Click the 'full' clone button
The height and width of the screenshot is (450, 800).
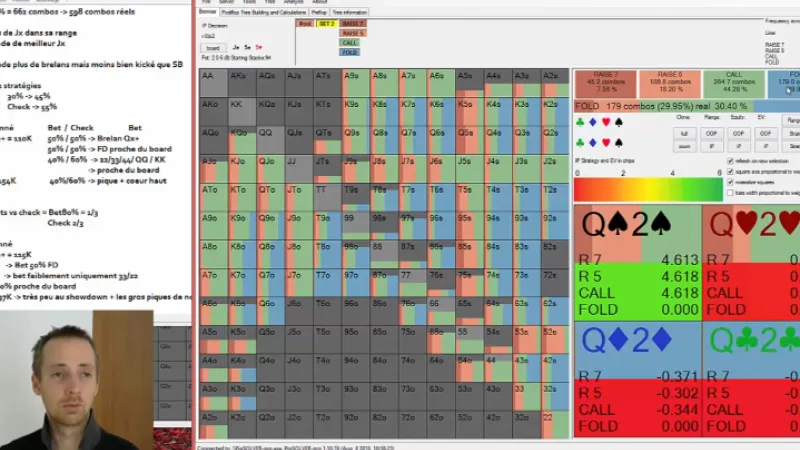[684, 133]
